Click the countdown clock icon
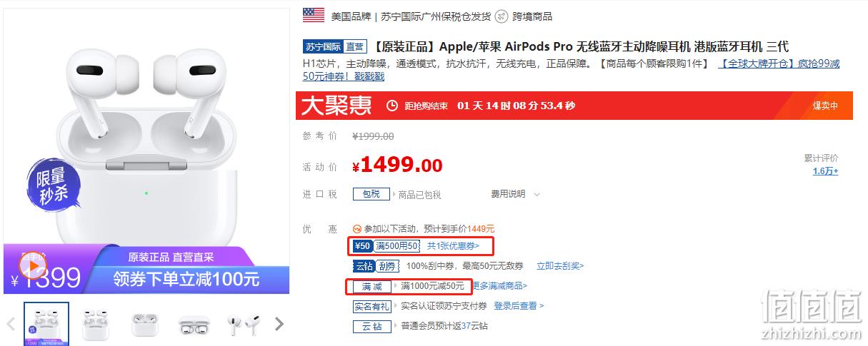Viewport: 868px width, 346px height. pos(391,106)
